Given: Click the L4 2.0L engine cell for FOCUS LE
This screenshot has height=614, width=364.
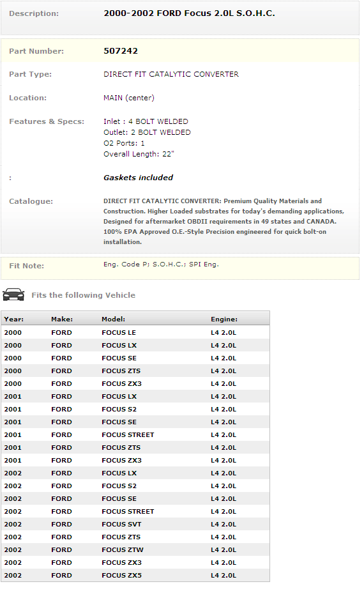Looking at the screenshot, I should click(224, 332).
